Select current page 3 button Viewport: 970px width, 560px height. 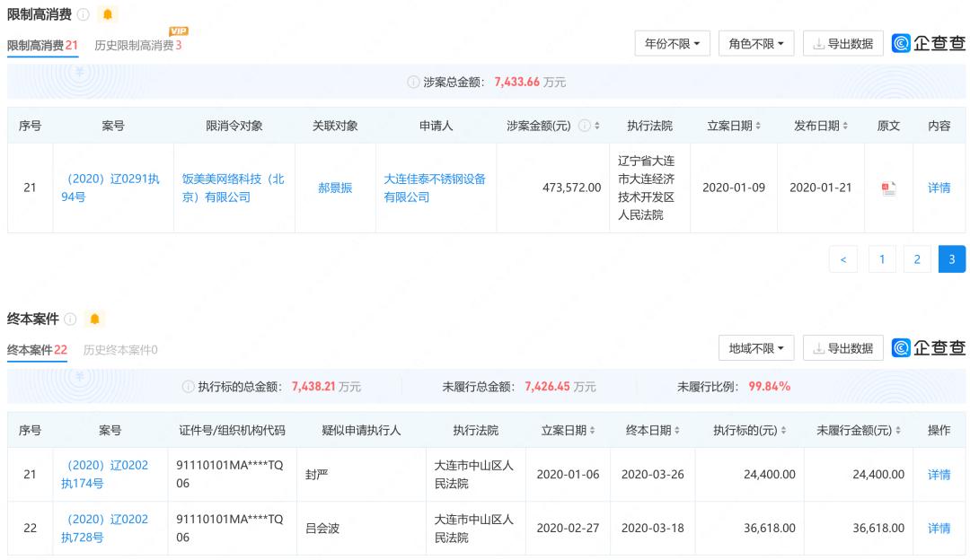(952, 259)
